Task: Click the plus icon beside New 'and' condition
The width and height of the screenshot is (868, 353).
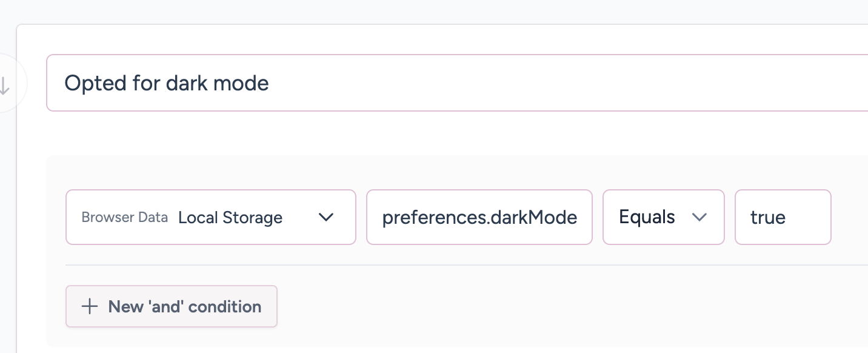Action: (90, 306)
